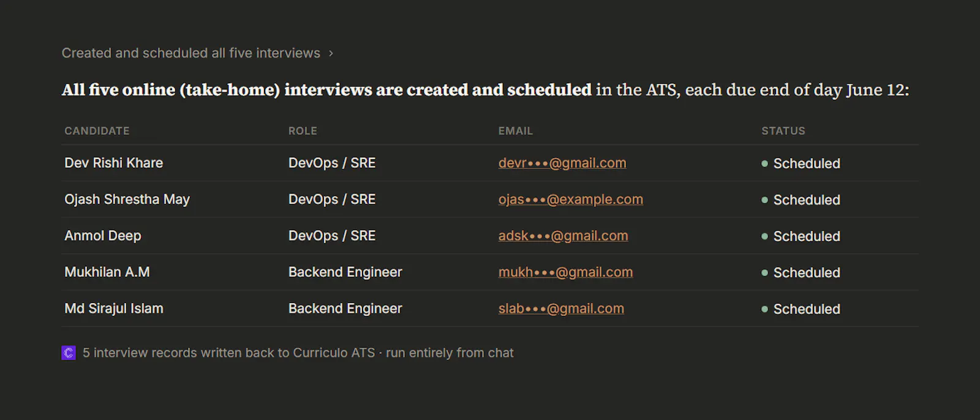Image resolution: width=980 pixels, height=420 pixels.
Task: Click the DevOps / SRE role for Ojash Shrestha May
Action: pyautogui.click(x=332, y=199)
